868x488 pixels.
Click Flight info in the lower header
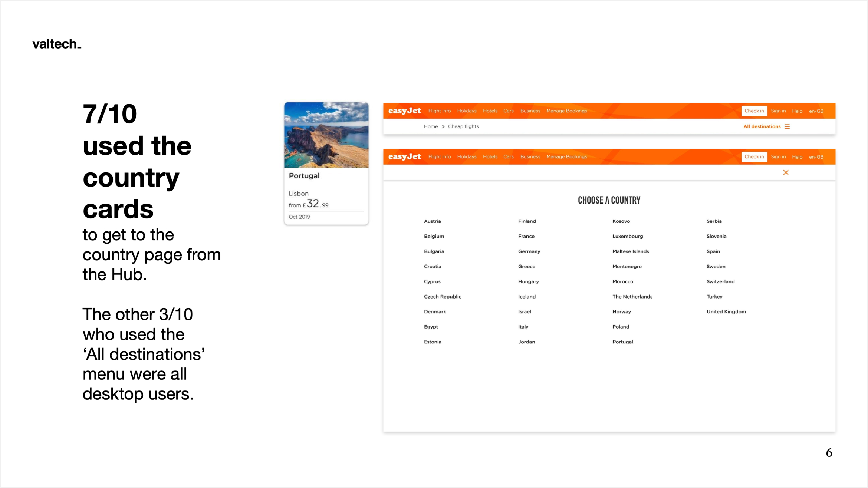[x=439, y=157]
